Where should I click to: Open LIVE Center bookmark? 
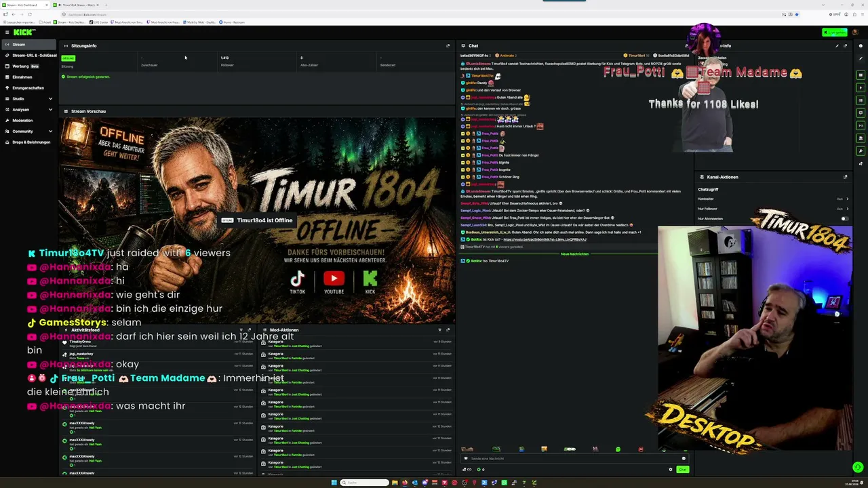pyautogui.click(x=100, y=22)
